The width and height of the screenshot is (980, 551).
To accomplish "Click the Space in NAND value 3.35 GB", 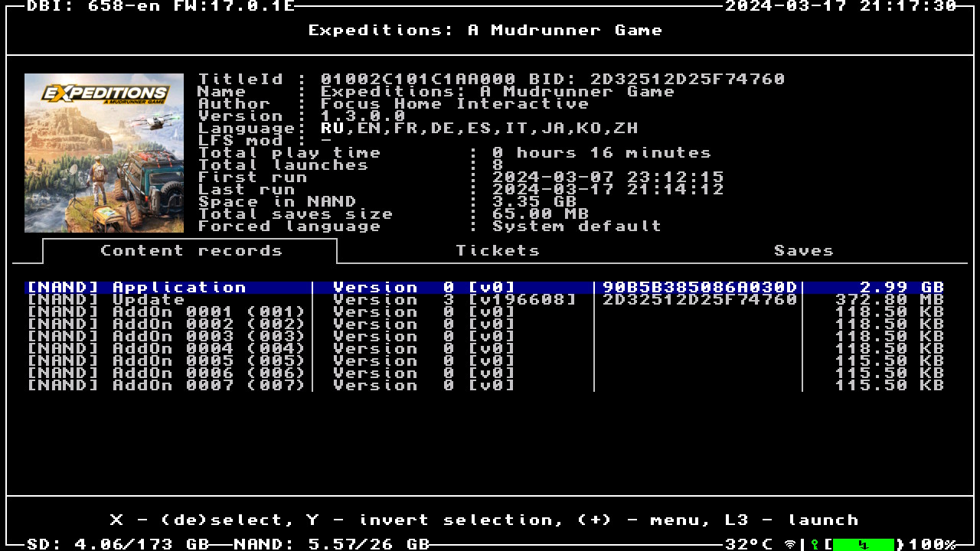I will tap(534, 202).
